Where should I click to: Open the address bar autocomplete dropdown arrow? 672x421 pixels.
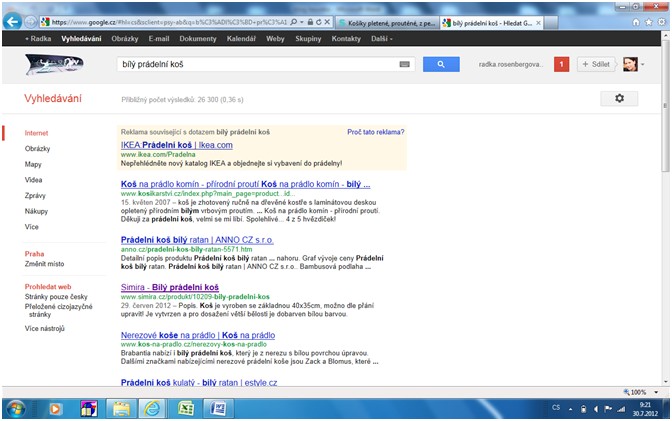point(302,22)
